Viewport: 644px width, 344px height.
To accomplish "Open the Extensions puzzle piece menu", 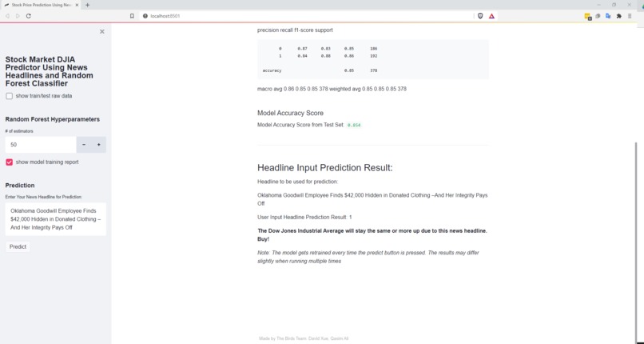I will coord(619,16).
